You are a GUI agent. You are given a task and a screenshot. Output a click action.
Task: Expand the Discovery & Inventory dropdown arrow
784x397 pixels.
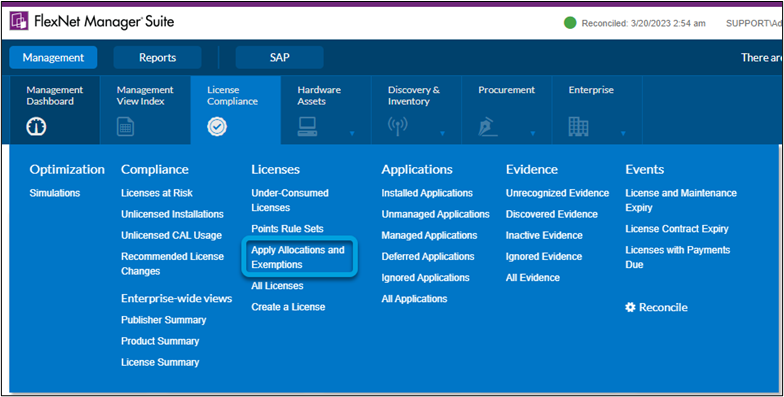coord(442,134)
